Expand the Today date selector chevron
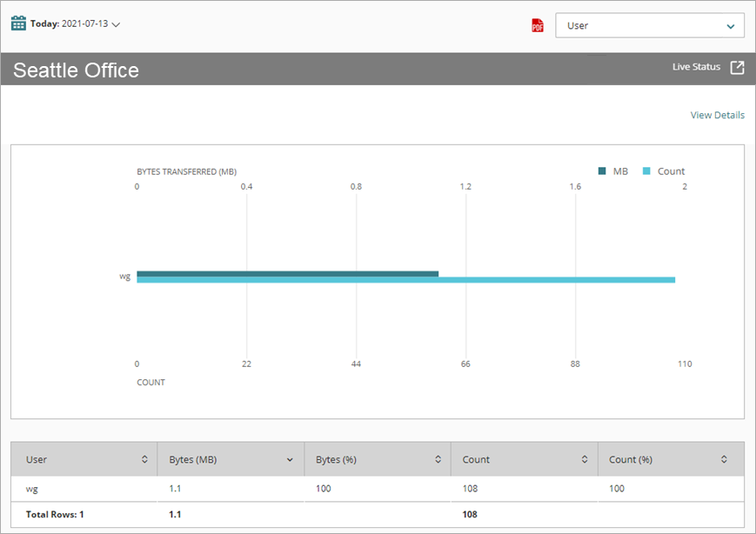Screen dimensions: 756x534 coord(115,24)
